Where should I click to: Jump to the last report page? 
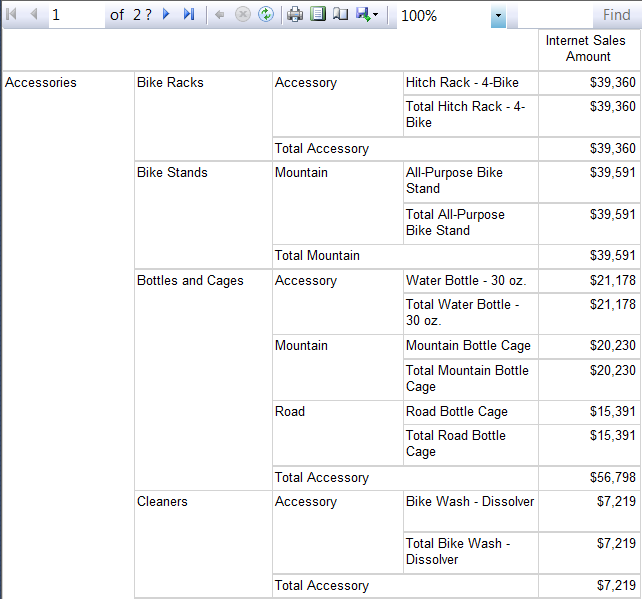tap(189, 14)
